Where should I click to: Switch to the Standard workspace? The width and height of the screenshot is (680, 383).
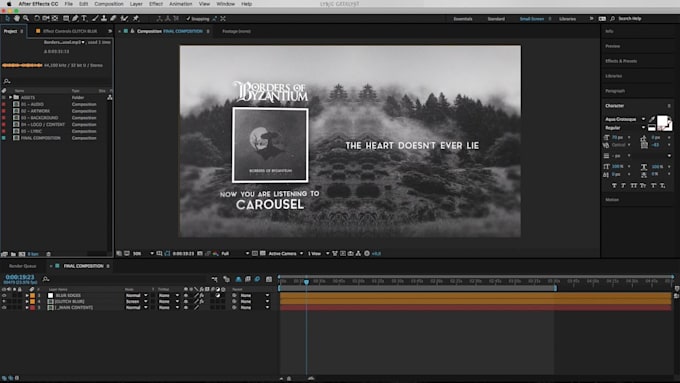coord(496,19)
